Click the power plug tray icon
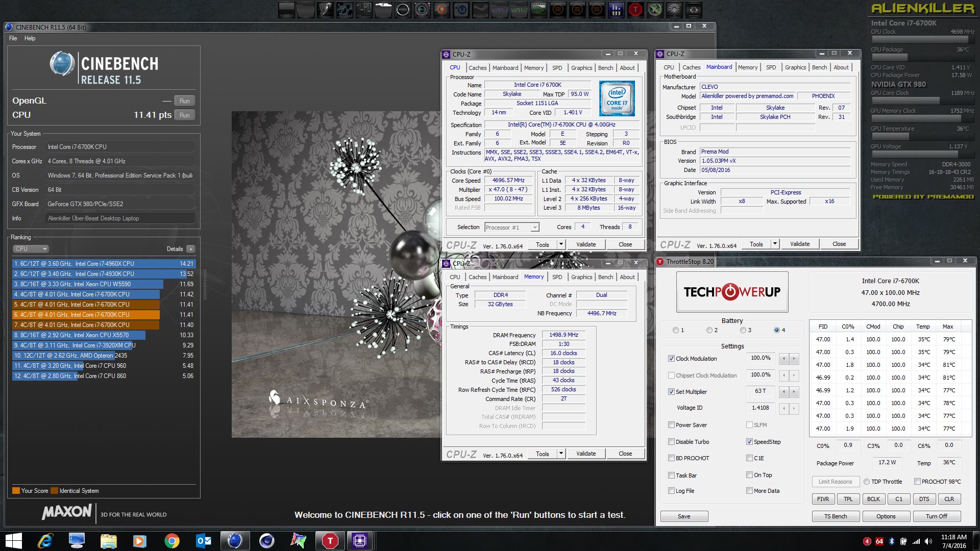 903,541
